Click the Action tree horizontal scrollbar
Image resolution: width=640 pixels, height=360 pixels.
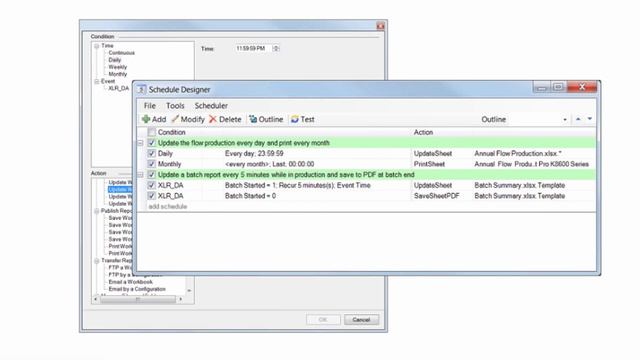pyautogui.click(x=138, y=299)
